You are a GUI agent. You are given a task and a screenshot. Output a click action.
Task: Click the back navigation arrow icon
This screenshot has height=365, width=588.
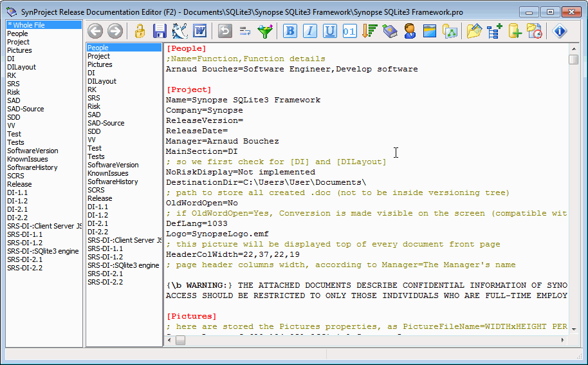pyautogui.click(x=95, y=31)
